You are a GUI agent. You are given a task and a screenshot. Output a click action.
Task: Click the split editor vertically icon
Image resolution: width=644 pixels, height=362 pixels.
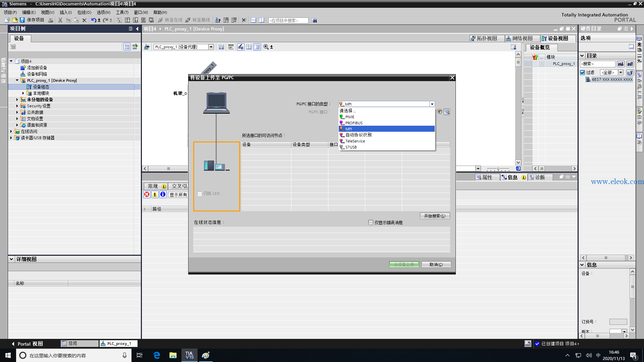[x=262, y=20]
